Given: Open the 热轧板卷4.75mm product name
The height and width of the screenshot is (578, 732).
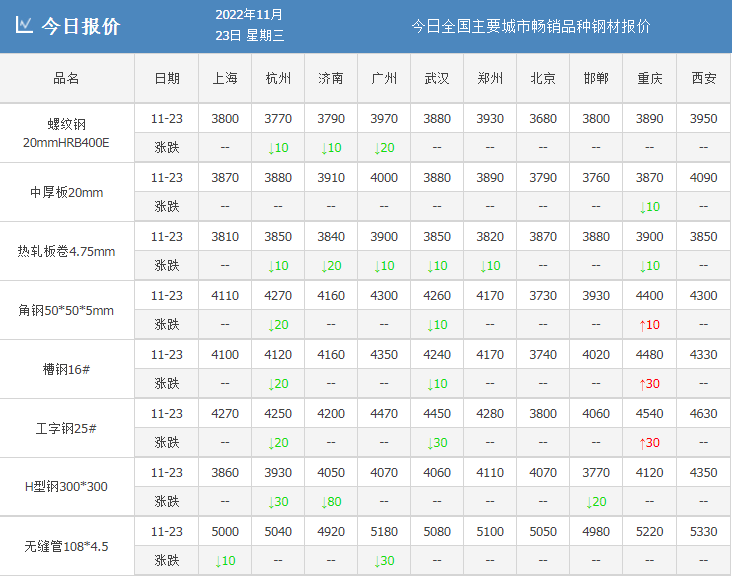Looking at the screenshot, I should 67,251.
